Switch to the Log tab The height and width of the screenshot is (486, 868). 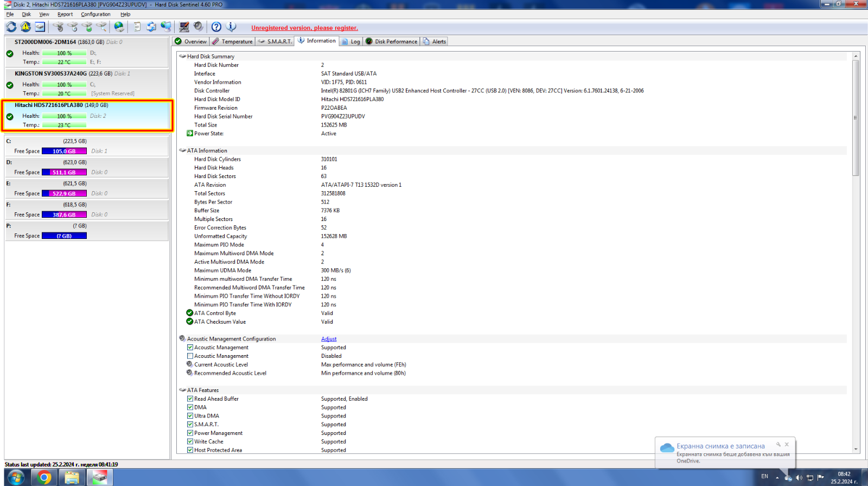point(351,41)
